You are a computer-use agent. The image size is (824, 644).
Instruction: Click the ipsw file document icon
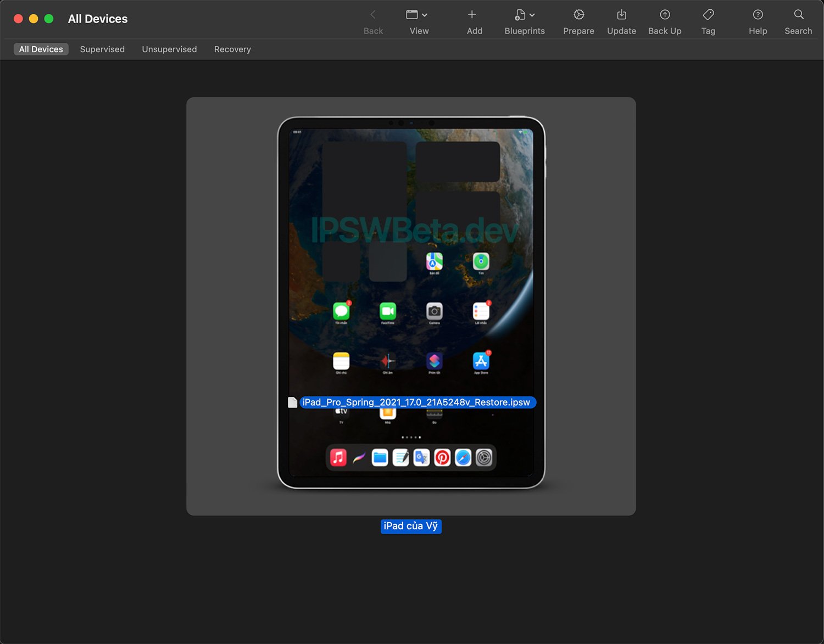coord(293,402)
